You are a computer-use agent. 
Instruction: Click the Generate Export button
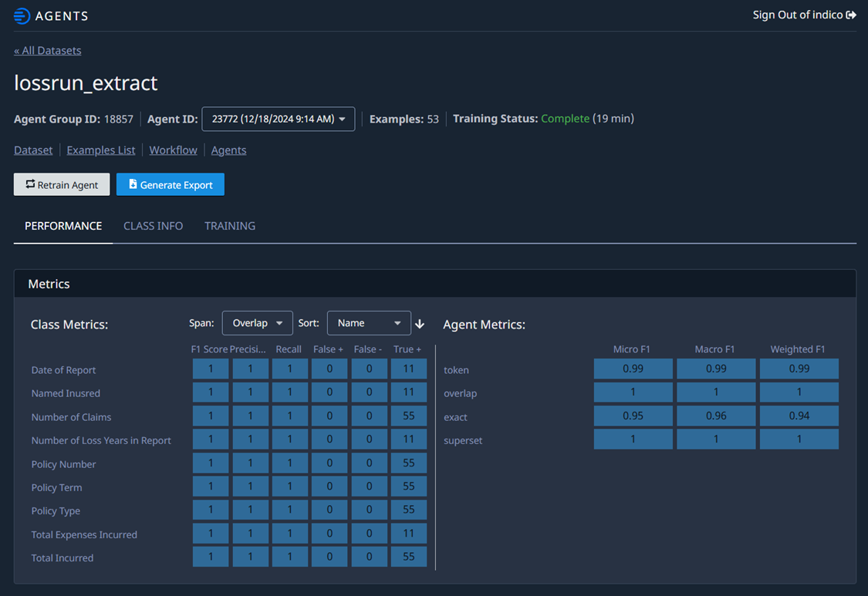pyautogui.click(x=171, y=184)
